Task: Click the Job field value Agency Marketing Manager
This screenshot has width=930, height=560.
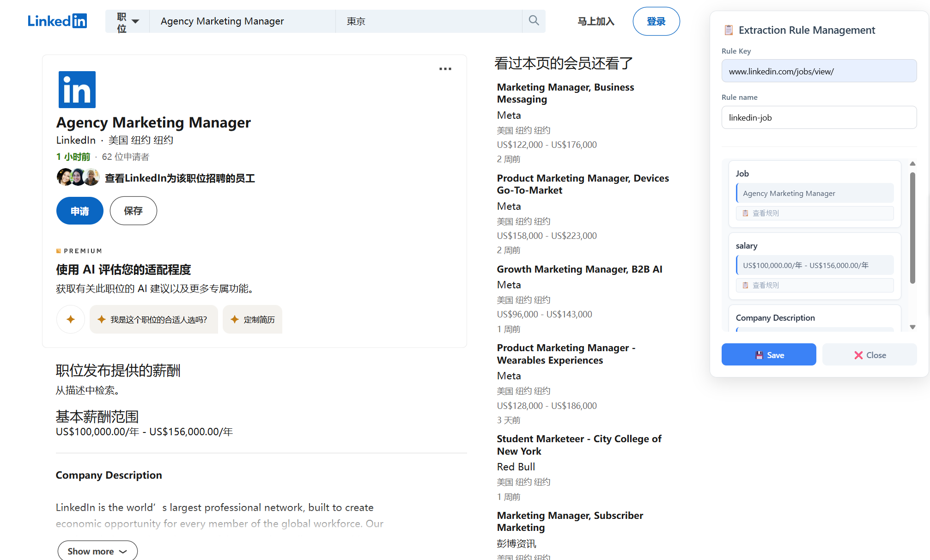Action: (815, 193)
